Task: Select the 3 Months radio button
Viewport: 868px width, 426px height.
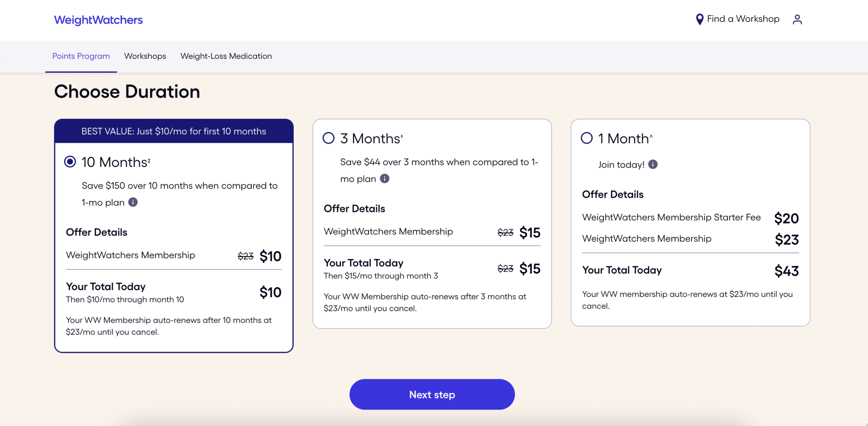Action: click(328, 138)
